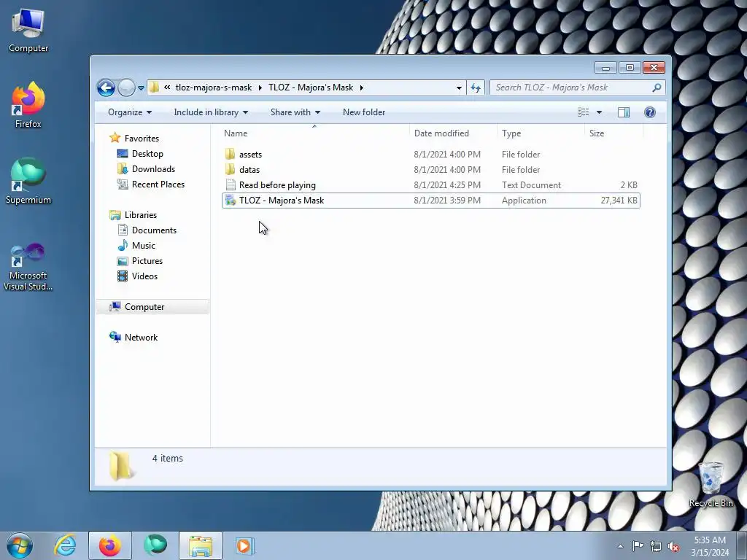Click the 'datas' file name
747x560 pixels.
coord(249,169)
